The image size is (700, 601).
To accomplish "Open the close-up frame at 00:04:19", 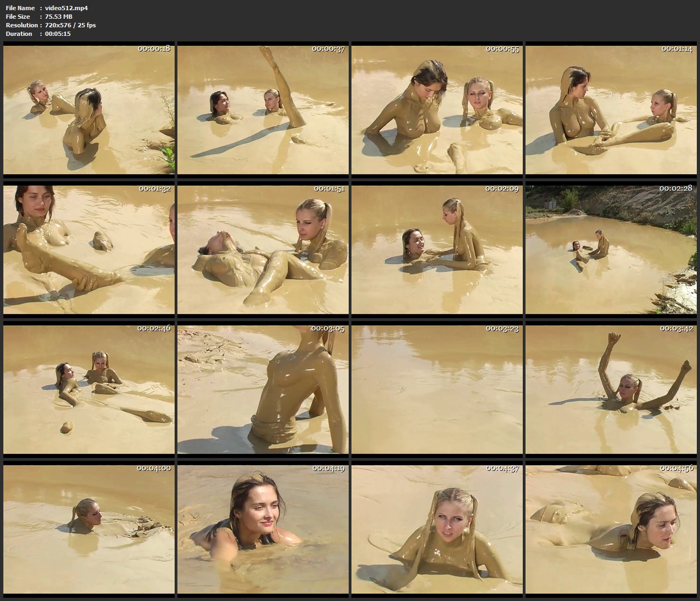I will pyautogui.click(x=263, y=529).
